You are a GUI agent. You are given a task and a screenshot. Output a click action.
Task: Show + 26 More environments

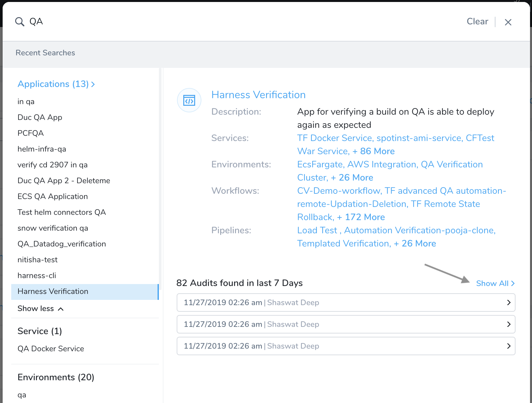[x=352, y=178]
